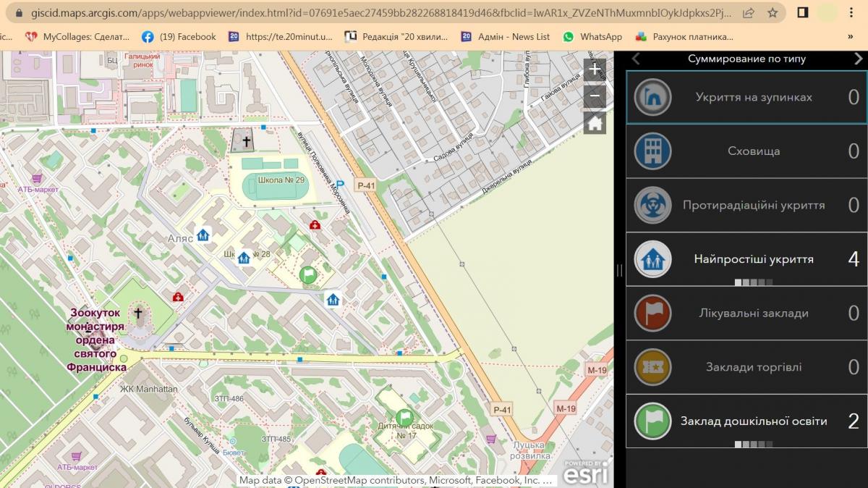Zoom in on the map

coord(595,70)
